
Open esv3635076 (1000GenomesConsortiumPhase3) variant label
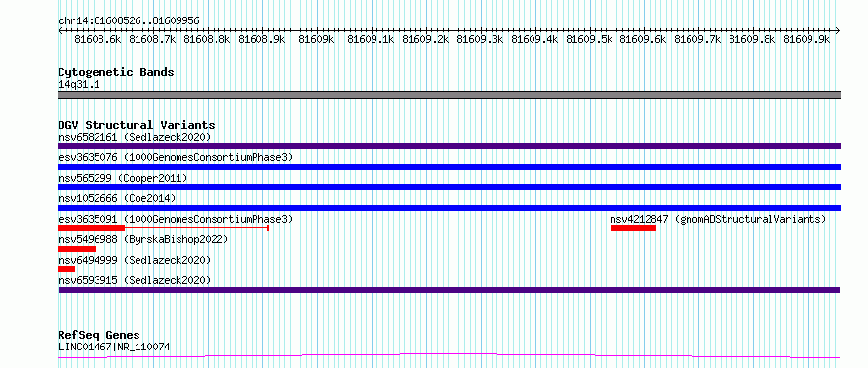click(x=176, y=157)
